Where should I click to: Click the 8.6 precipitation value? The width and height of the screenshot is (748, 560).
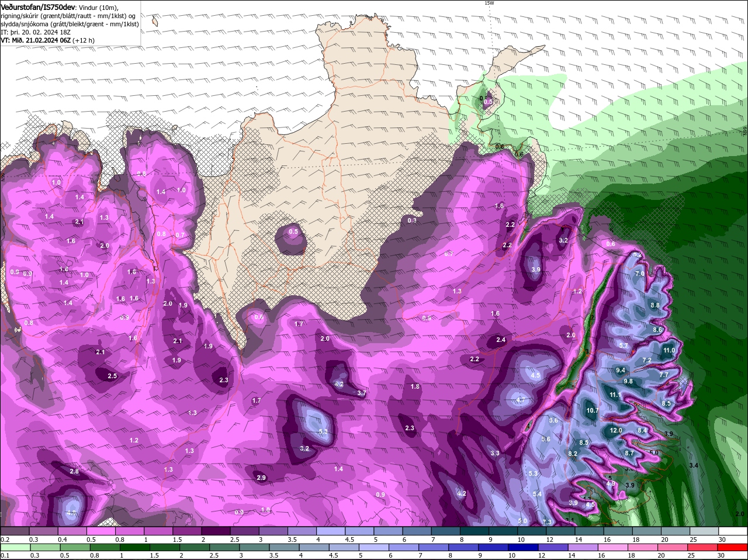coord(657,330)
